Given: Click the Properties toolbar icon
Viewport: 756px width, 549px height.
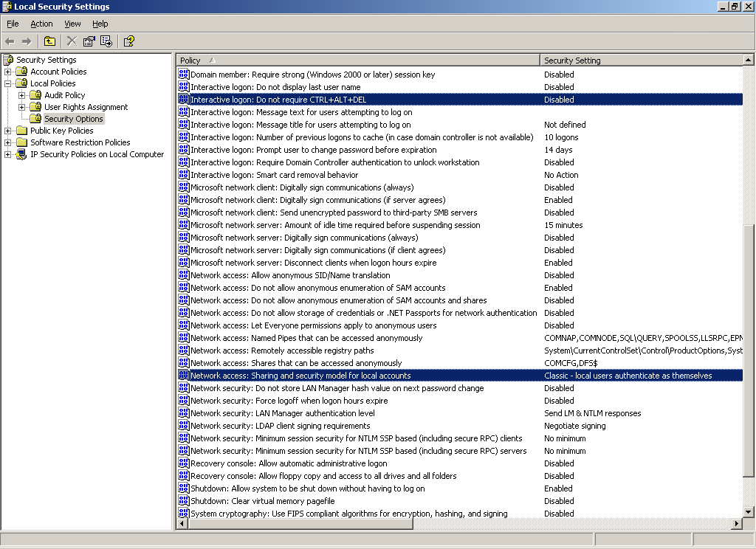Looking at the screenshot, I should (89, 41).
